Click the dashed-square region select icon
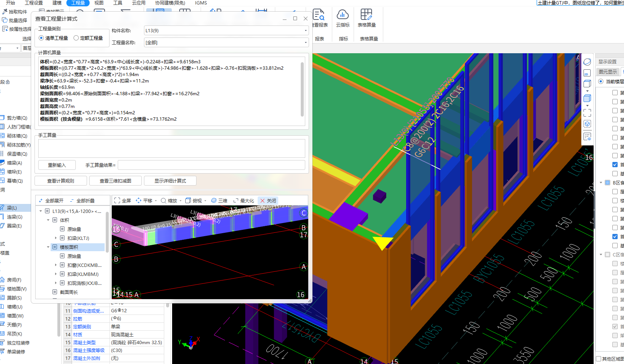 [x=587, y=112]
